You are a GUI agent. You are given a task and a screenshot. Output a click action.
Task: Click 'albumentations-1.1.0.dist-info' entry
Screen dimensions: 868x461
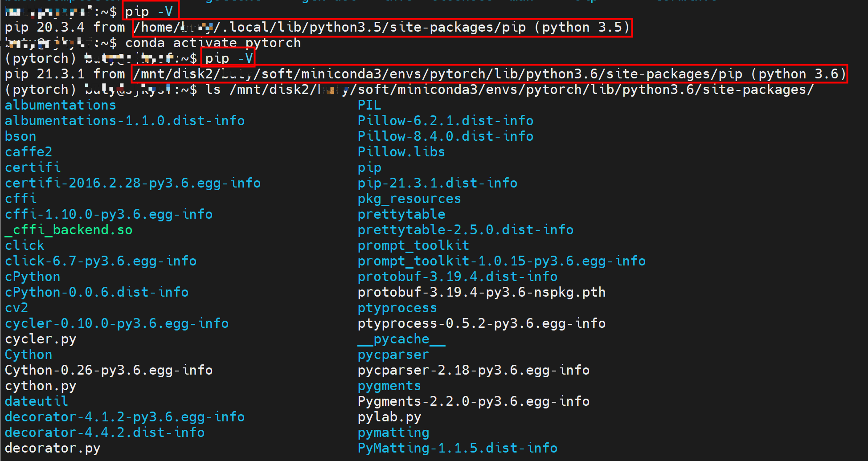click(x=125, y=121)
